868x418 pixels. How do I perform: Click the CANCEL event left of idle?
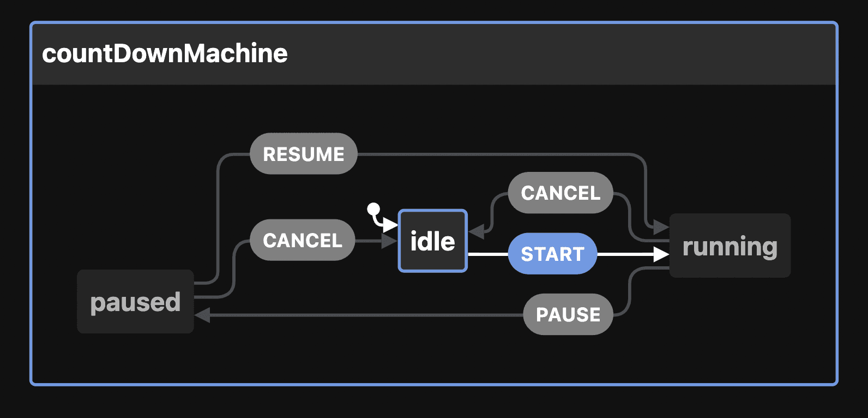pos(303,240)
